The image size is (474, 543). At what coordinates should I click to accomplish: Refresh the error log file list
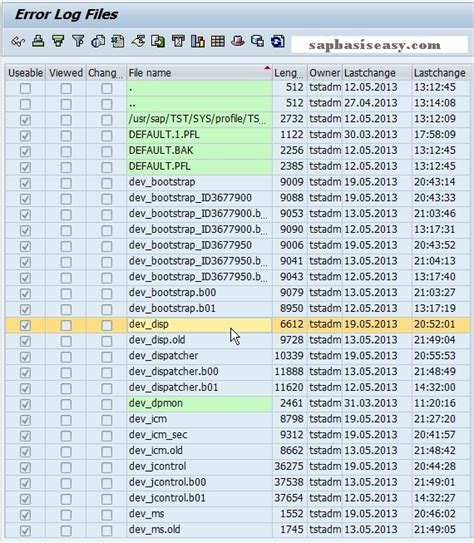(x=277, y=42)
